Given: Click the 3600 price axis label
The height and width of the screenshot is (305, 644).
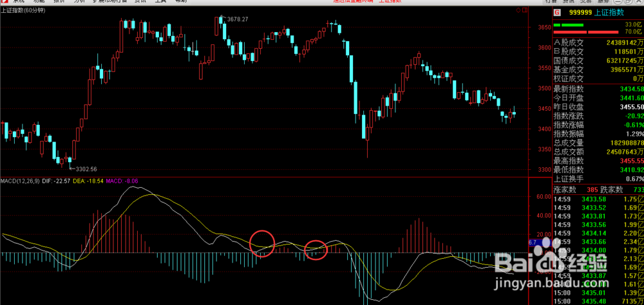Looking at the screenshot, I should 544,48.
